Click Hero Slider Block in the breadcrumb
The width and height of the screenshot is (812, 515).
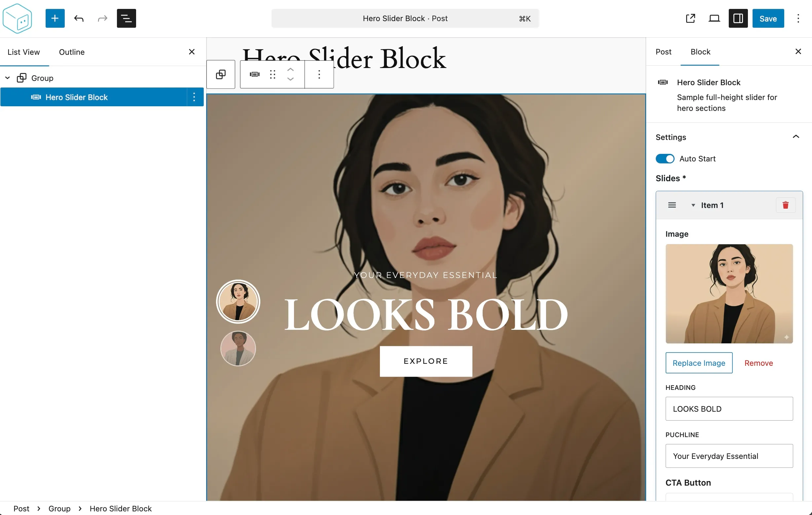(x=121, y=508)
